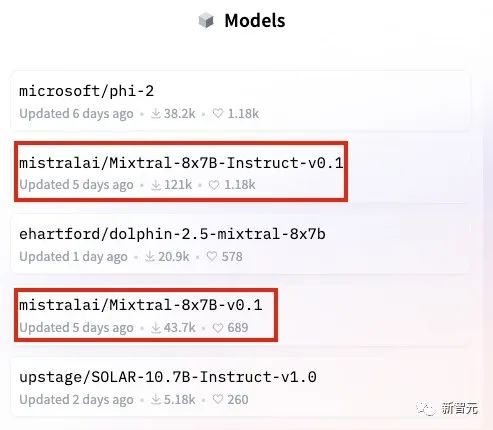
Task: Click heart icon showing 260 likes
Action: point(218,399)
